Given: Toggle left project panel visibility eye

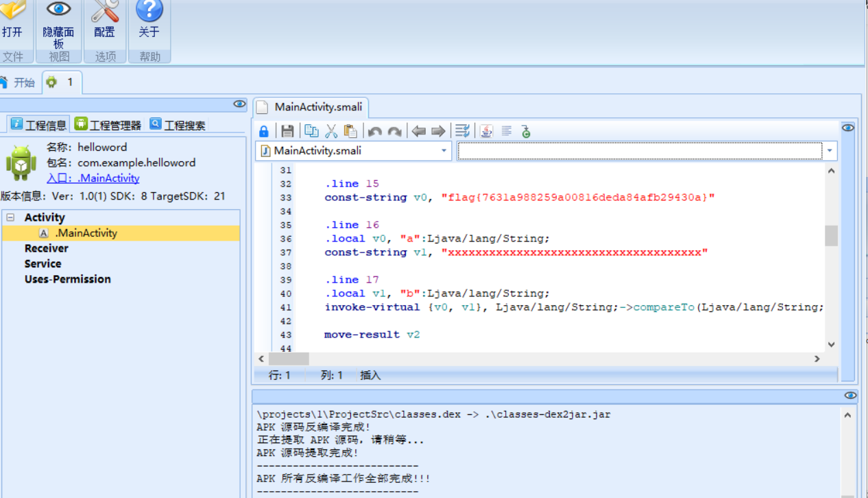Looking at the screenshot, I should (239, 104).
